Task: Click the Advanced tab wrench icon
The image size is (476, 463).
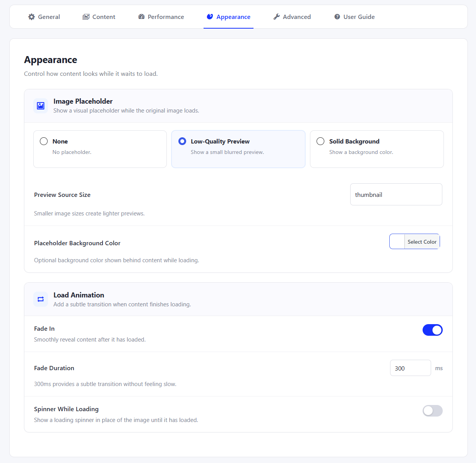Action: (276, 17)
